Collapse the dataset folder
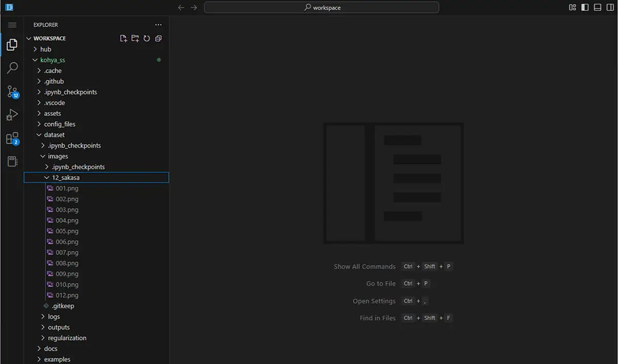This screenshot has width=618, height=364. click(x=96, y=135)
